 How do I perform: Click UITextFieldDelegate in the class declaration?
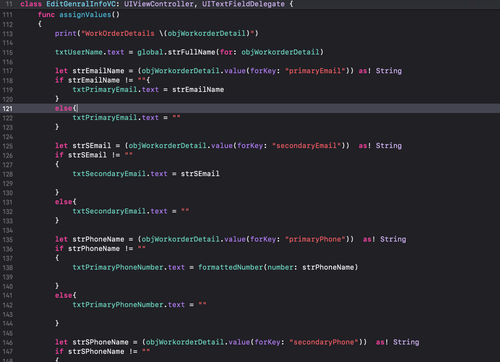tap(243, 4)
